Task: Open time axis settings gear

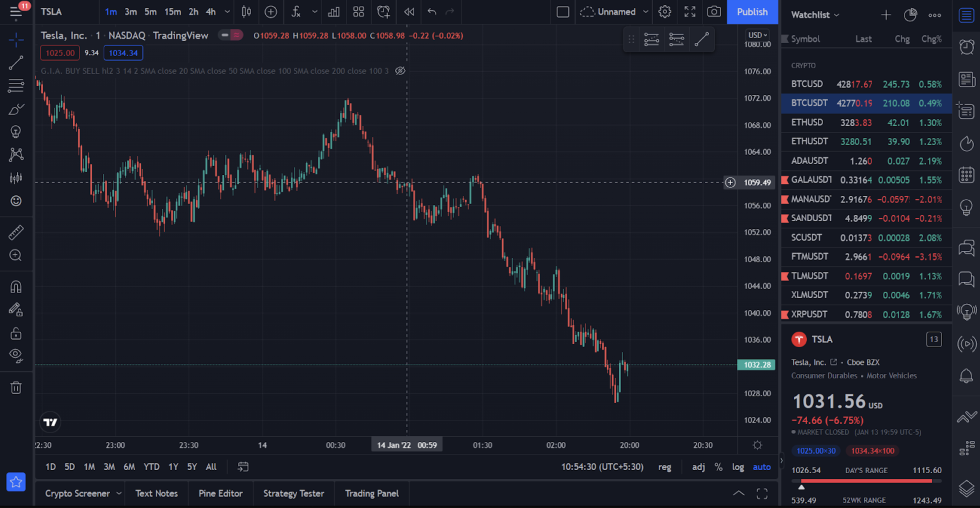Action: tap(757, 445)
